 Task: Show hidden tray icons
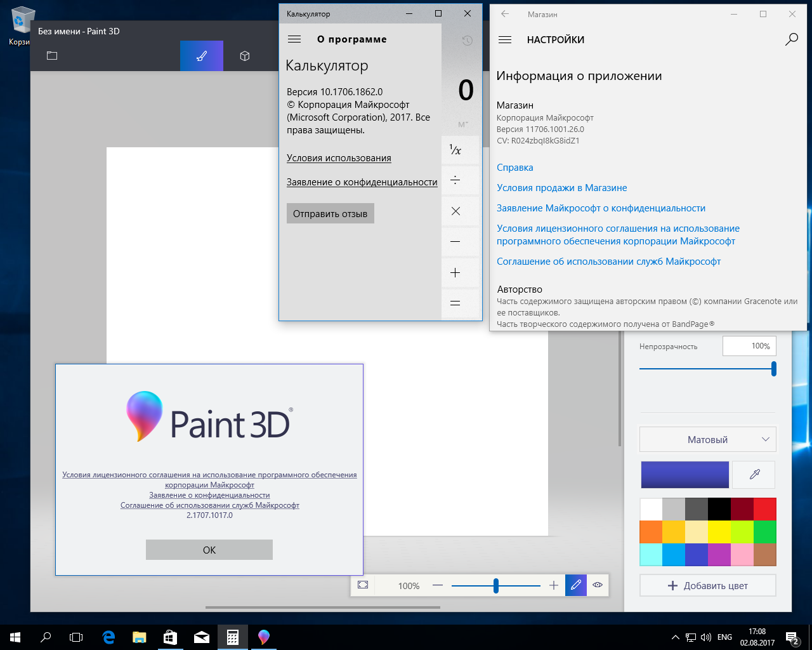(675, 637)
